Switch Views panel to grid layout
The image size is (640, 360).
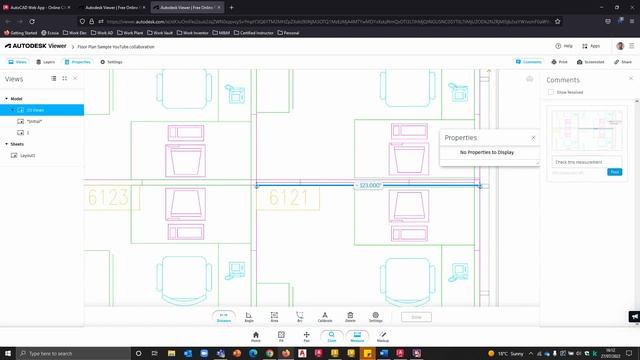[64, 78]
